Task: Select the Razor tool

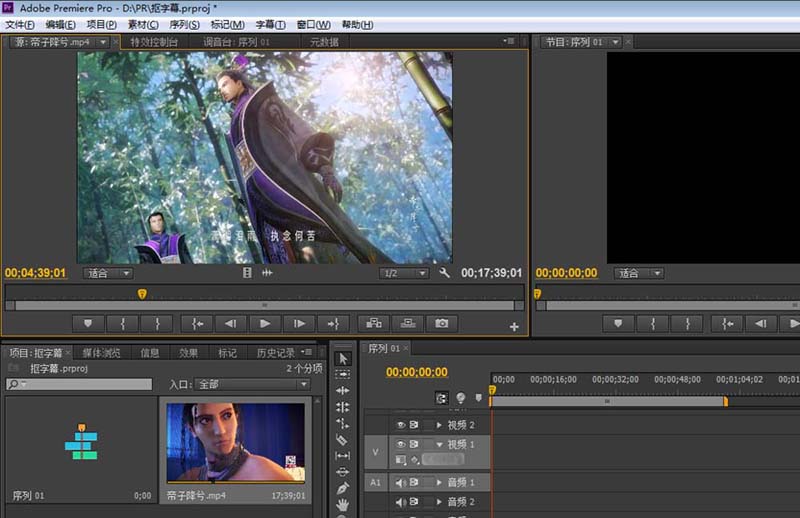Action: 343,439
